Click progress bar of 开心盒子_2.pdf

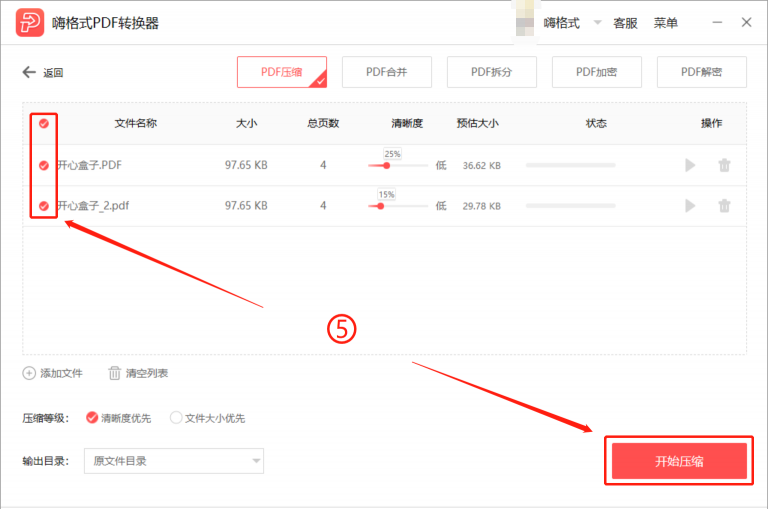click(571, 206)
